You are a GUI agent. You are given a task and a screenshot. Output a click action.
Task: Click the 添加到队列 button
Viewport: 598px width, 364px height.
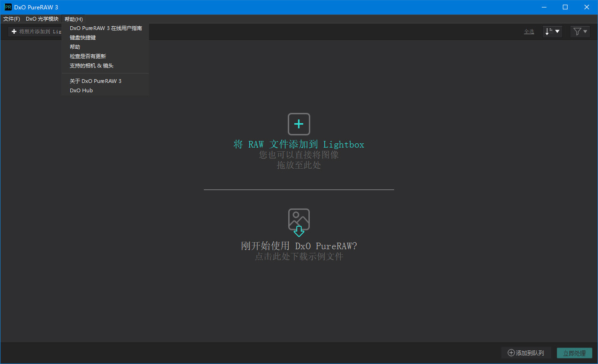coord(526,353)
